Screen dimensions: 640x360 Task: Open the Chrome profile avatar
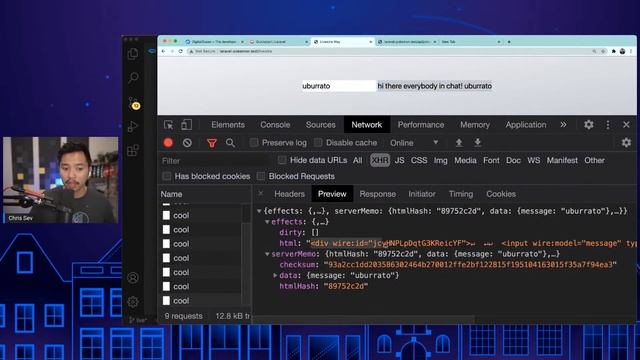622,51
